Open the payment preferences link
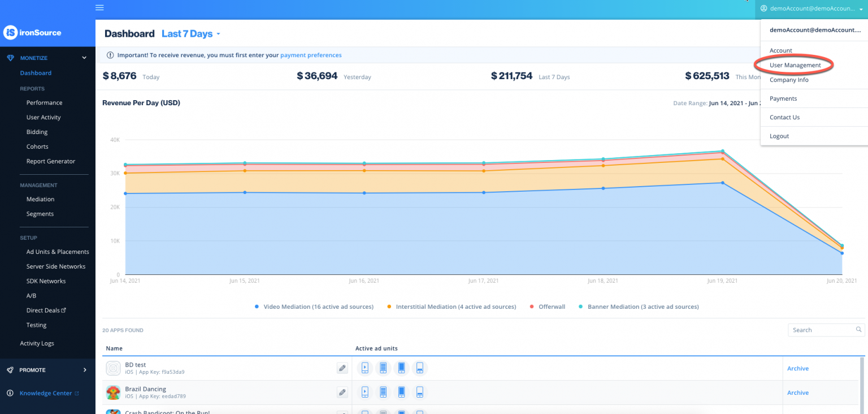 point(311,55)
